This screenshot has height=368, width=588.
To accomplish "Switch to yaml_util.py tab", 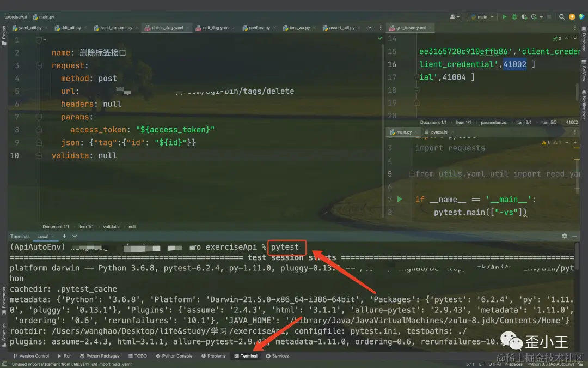I will point(30,28).
